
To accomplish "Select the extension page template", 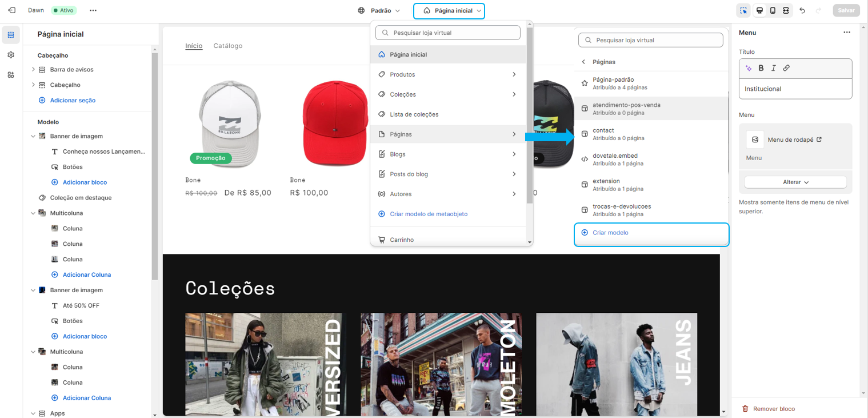I will pos(651,185).
